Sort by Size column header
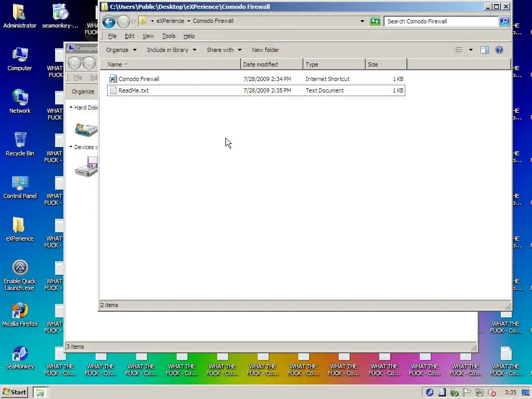Viewport: 532px width, 399px height. pos(386,64)
